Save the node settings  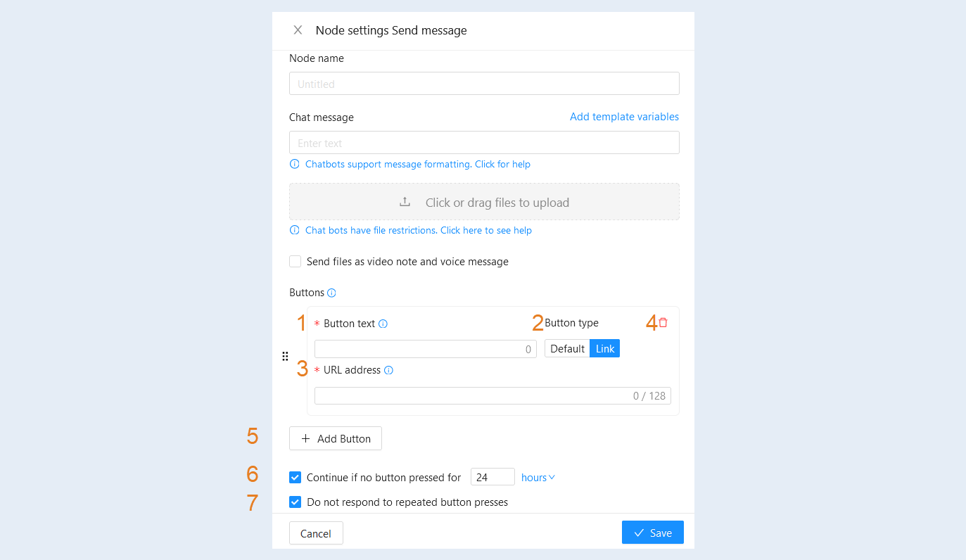tap(653, 533)
